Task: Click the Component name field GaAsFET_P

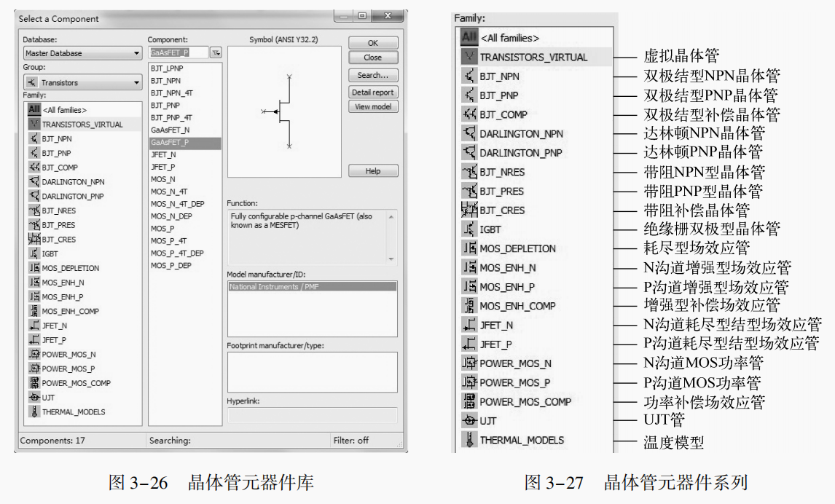Action: [179, 52]
